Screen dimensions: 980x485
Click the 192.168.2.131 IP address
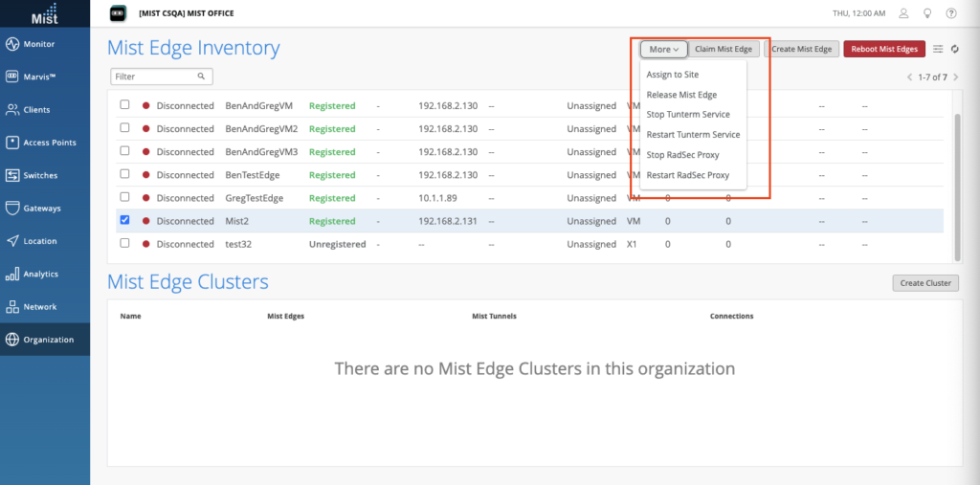(448, 221)
